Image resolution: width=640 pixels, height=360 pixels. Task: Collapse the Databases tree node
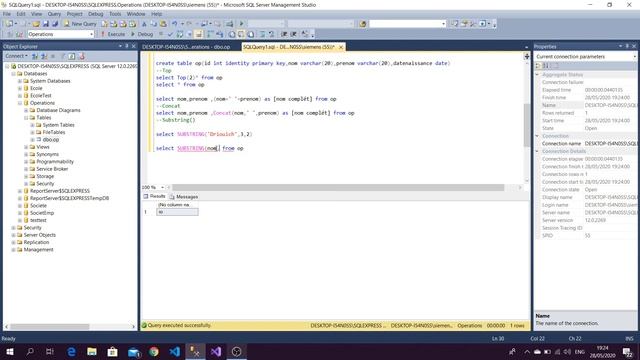13,74
